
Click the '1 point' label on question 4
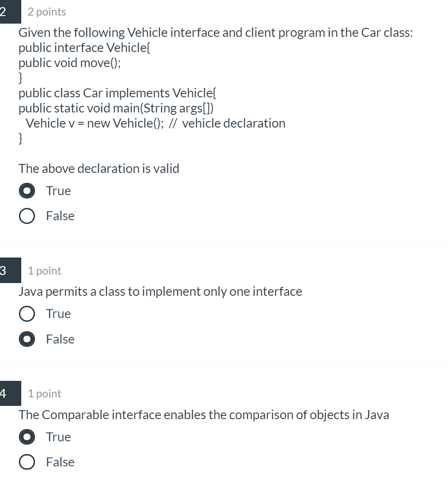(x=44, y=393)
